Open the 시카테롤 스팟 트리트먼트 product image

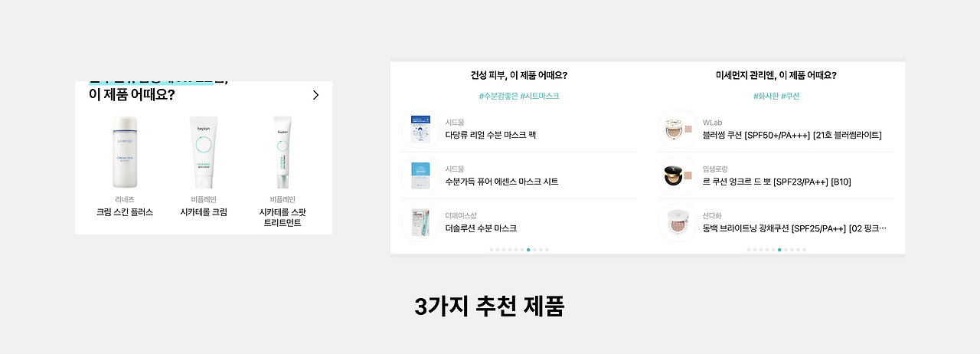click(x=283, y=152)
